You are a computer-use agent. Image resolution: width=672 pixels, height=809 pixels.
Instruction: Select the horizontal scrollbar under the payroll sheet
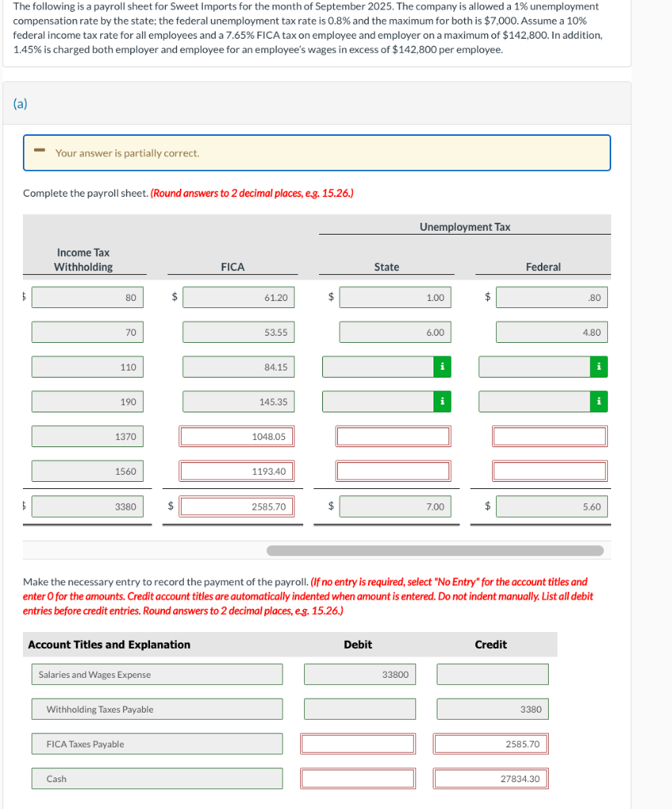[x=435, y=551]
